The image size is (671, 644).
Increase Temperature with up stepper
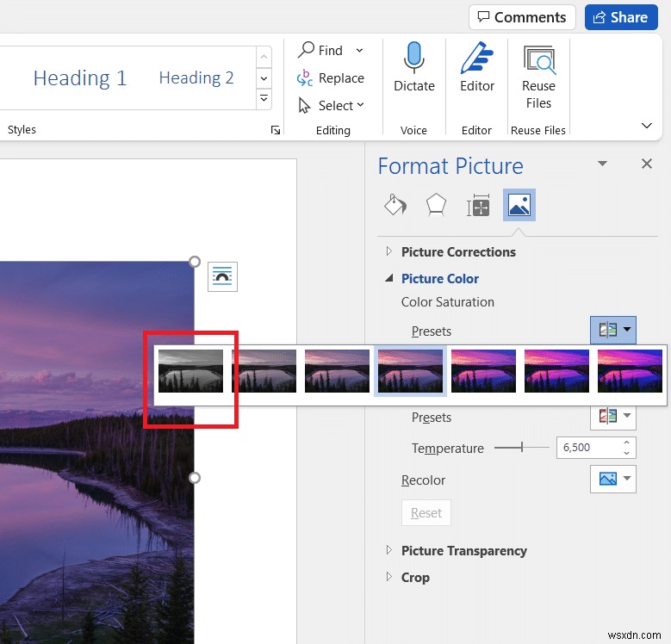(x=626, y=443)
